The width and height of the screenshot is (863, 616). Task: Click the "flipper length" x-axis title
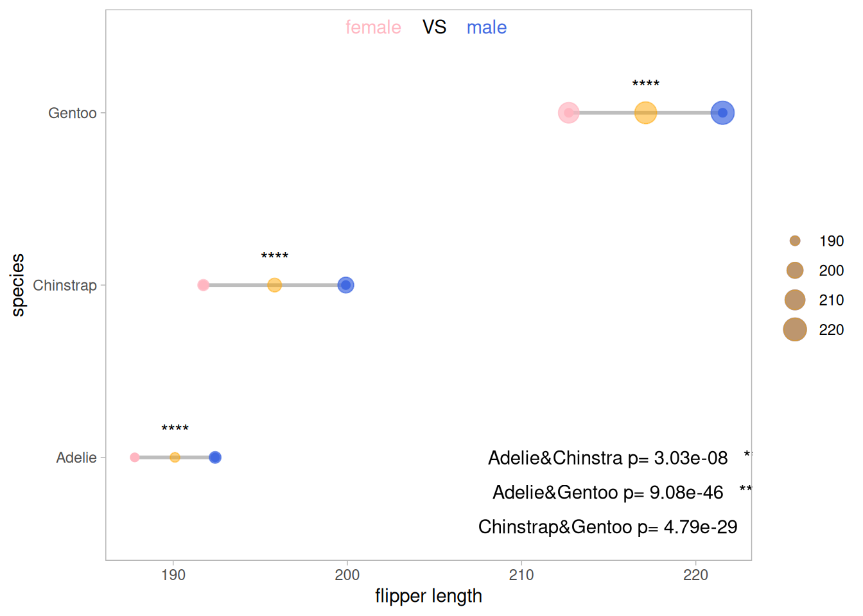[x=428, y=596]
